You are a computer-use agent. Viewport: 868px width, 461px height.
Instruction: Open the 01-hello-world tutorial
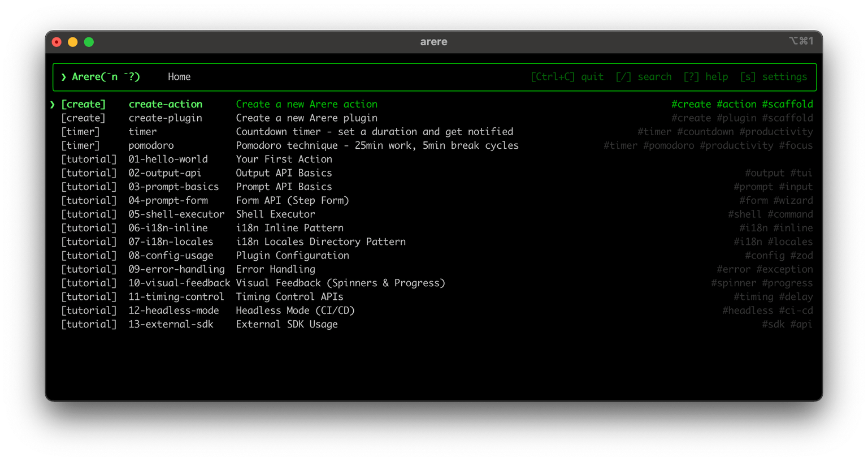[x=168, y=160]
